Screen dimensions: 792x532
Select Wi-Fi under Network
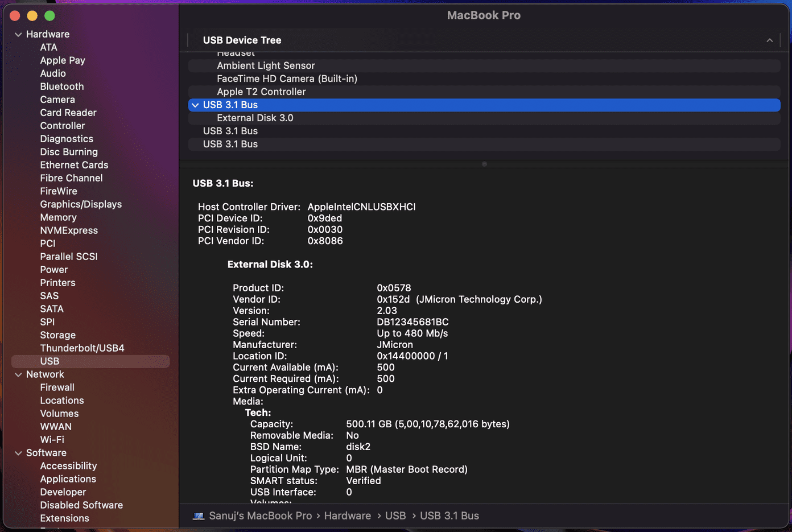point(52,440)
